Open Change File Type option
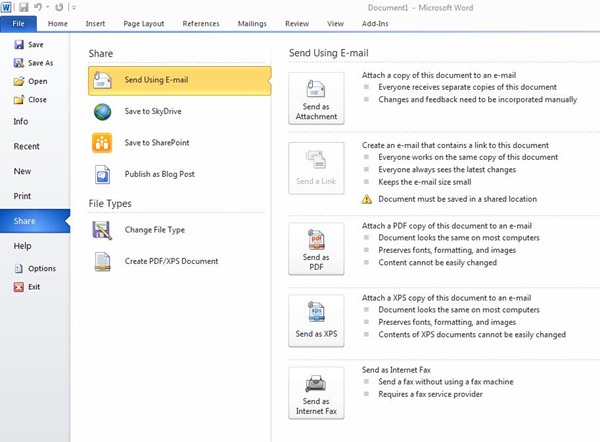This screenshot has height=442, width=600. click(154, 230)
